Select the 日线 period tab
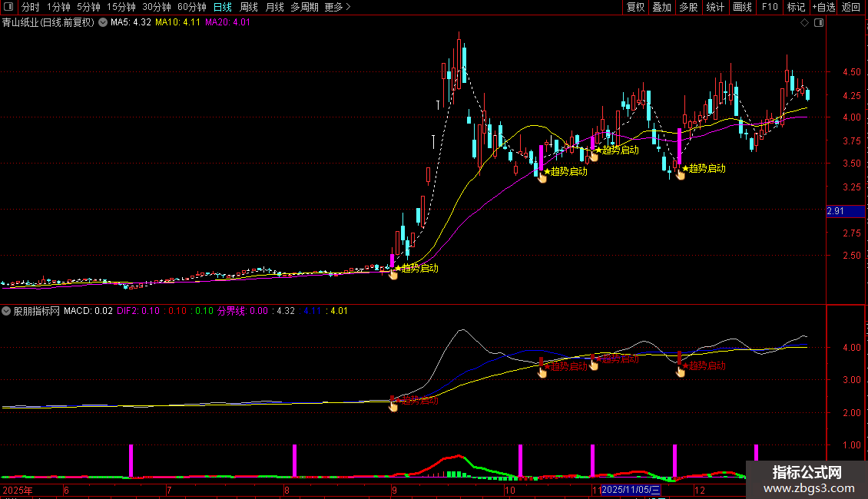The height and width of the screenshot is (499, 868). (x=223, y=7)
